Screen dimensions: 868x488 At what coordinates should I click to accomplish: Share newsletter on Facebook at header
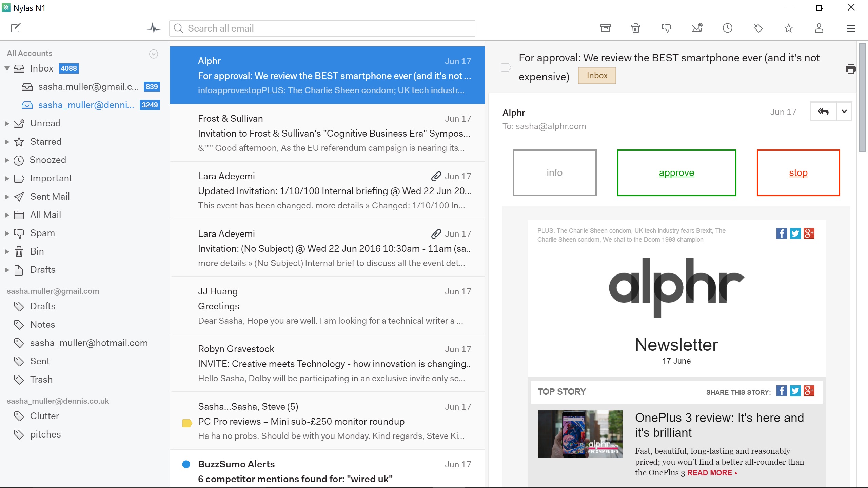782,233
